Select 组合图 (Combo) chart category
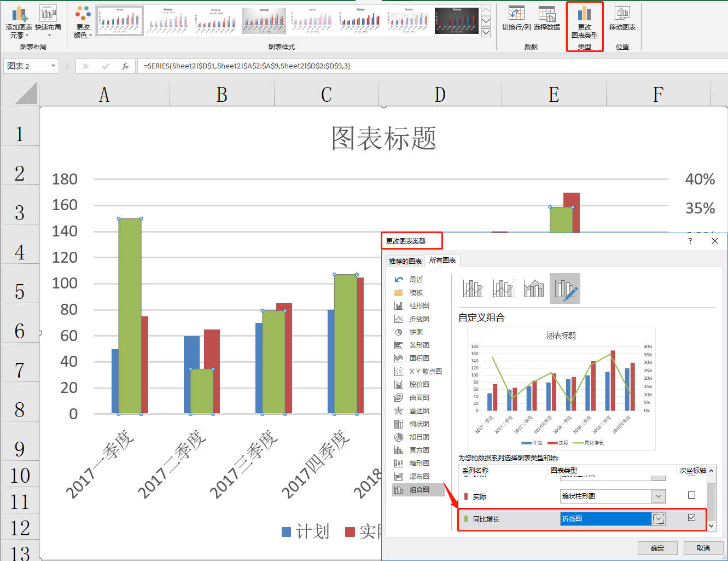Screen dimensions: 728x561 [418, 490]
